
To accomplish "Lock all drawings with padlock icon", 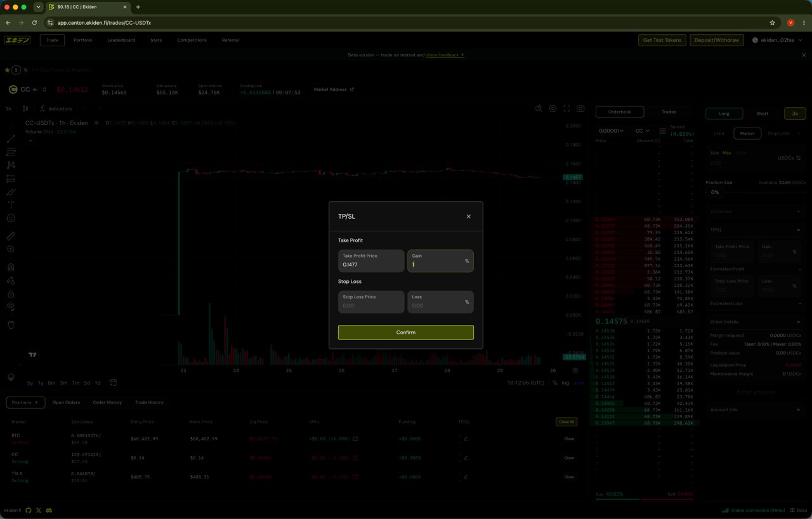I will [x=11, y=294].
